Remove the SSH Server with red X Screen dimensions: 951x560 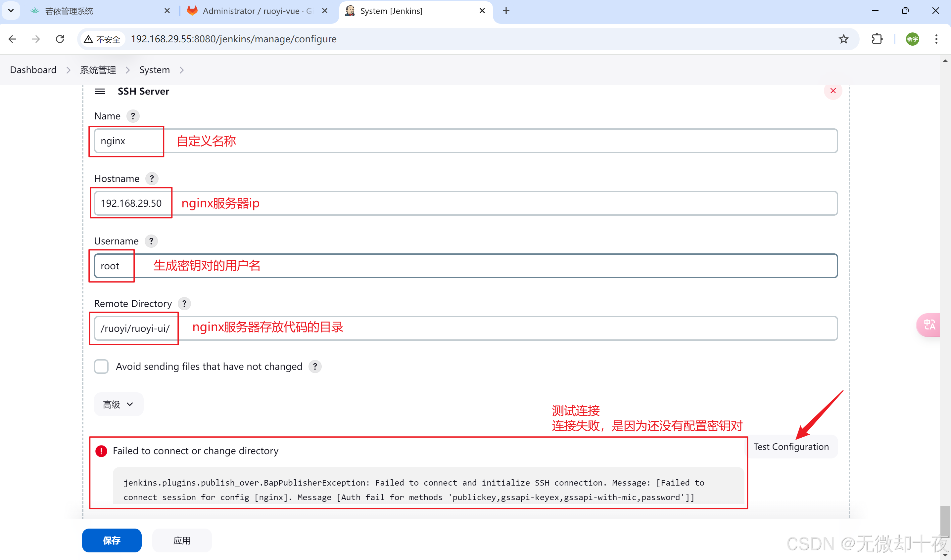[x=833, y=91]
